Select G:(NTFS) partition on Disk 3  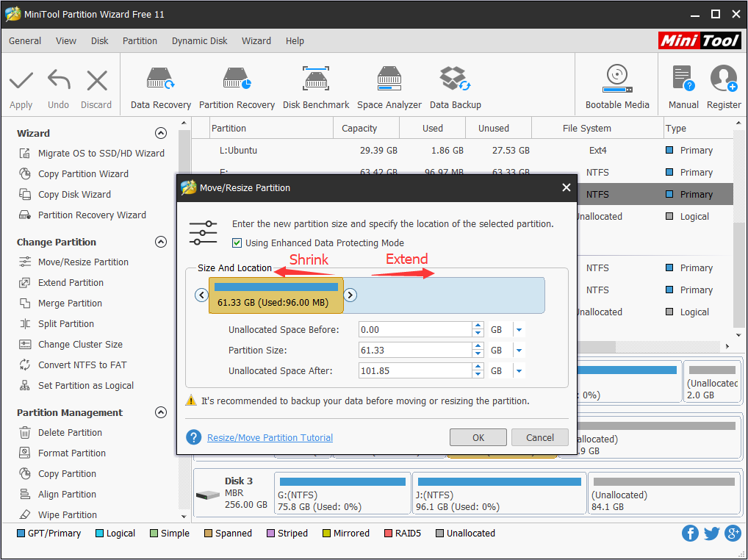pyautogui.click(x=342, y=494)
